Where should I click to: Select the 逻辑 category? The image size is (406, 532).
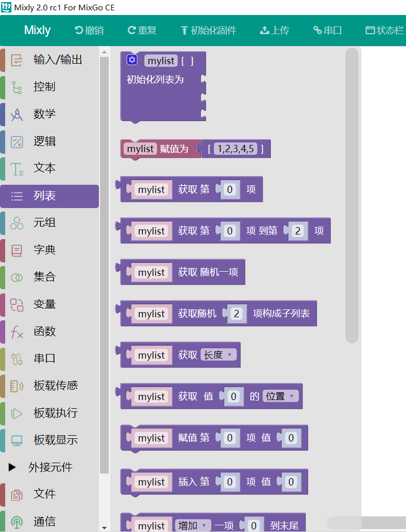tap(50, 141)
